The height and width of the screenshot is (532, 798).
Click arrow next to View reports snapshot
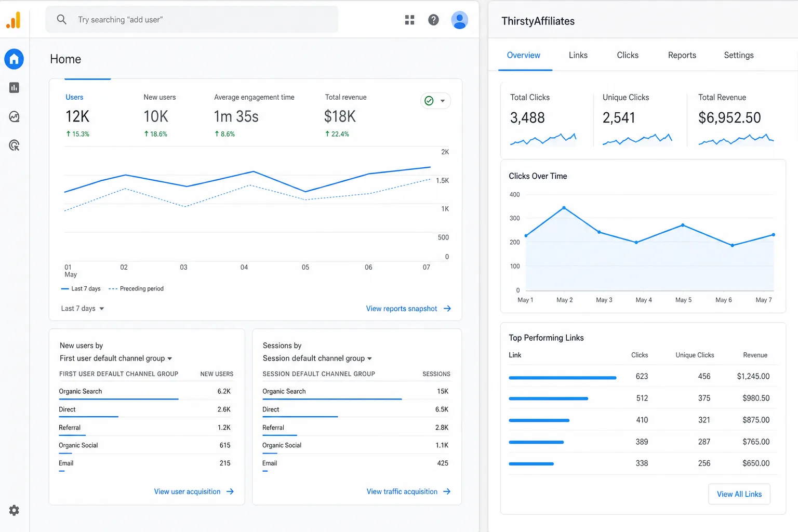click(x=447, y=309)
